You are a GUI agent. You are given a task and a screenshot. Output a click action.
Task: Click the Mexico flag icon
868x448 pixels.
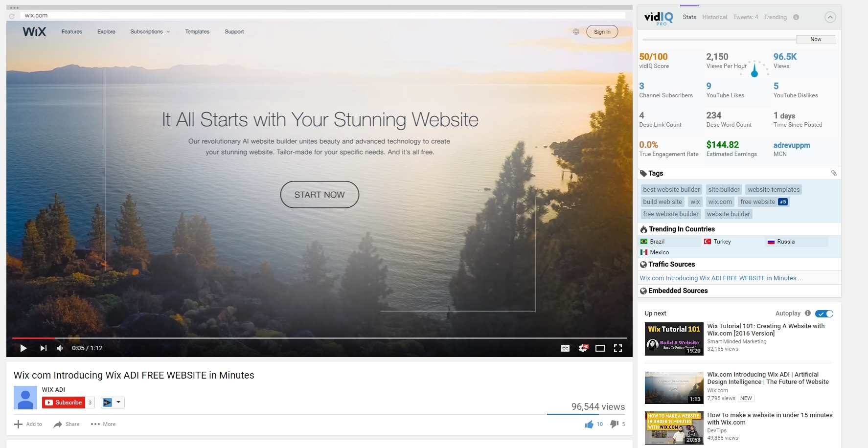(644, 252)
